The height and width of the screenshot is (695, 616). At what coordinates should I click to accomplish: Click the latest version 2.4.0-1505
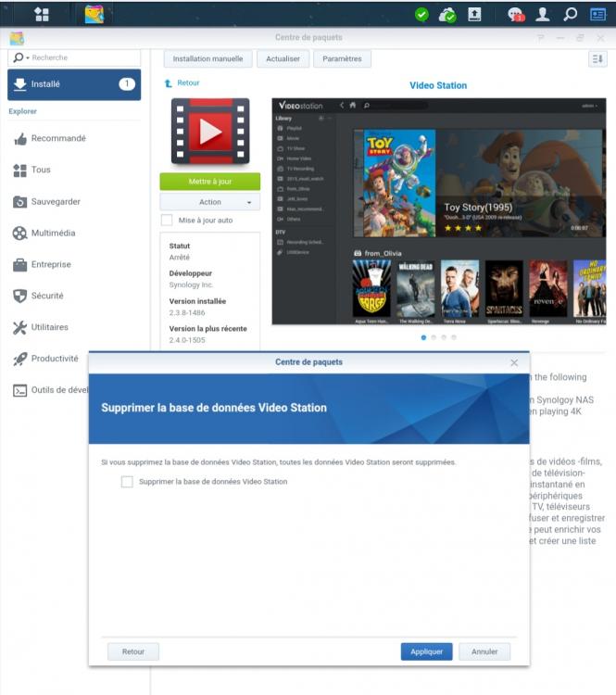[x=187, y=340]
